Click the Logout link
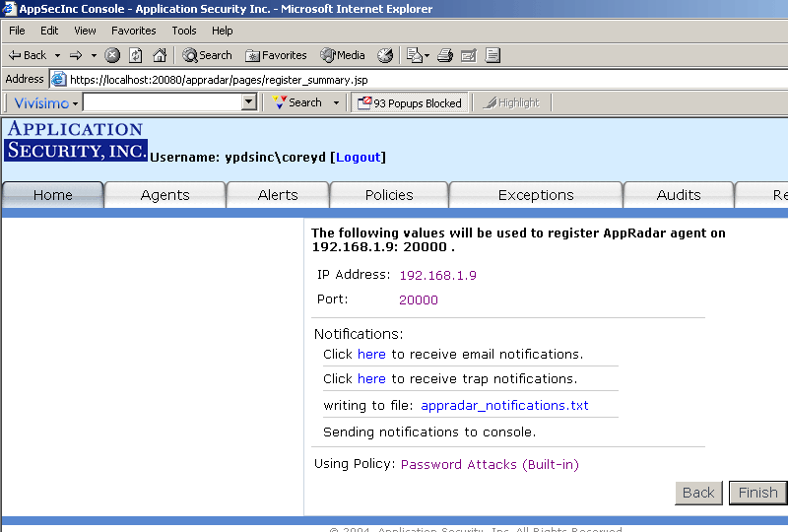 tap(359, 158)
